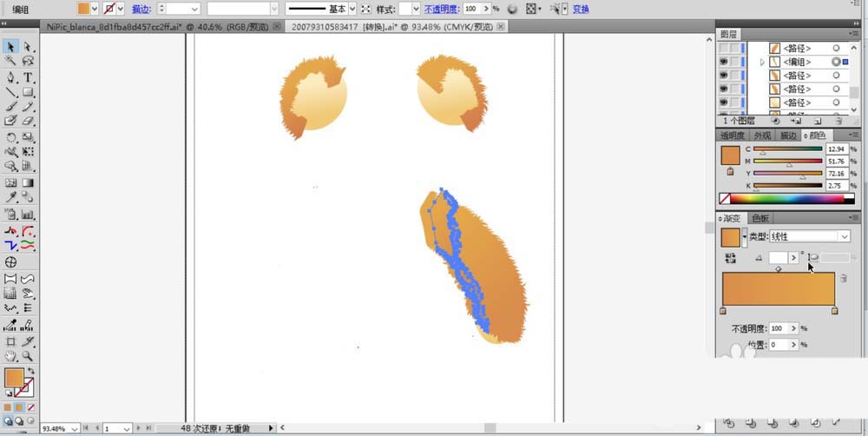Select the Column Graph tool
The width and height of the screenshot is (868, 436).
coord(28,214)
